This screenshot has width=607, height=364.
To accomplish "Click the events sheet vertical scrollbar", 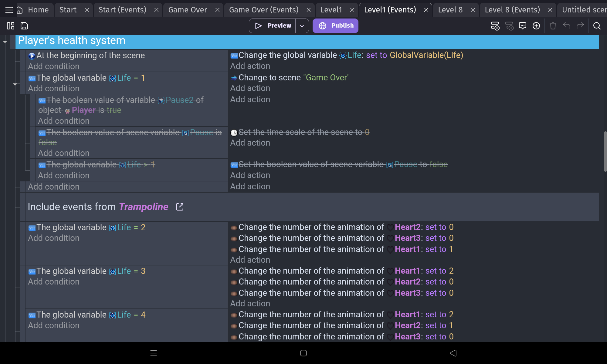I will [605, 152].
